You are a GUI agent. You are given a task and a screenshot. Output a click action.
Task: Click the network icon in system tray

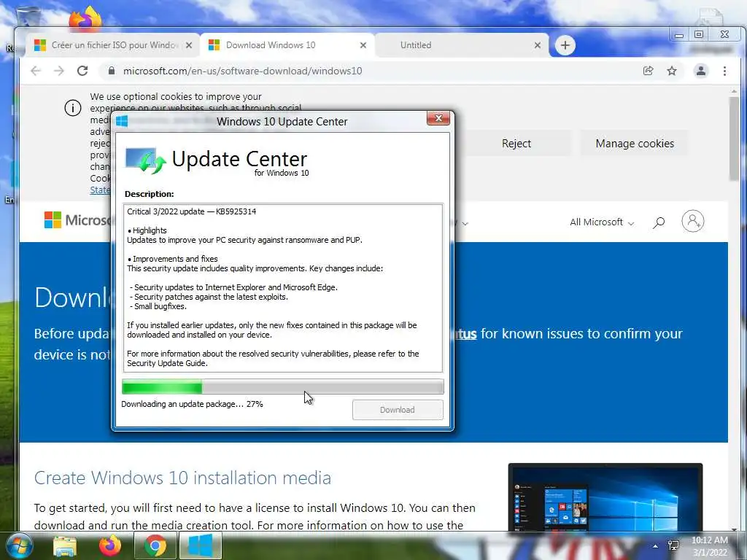673,545
